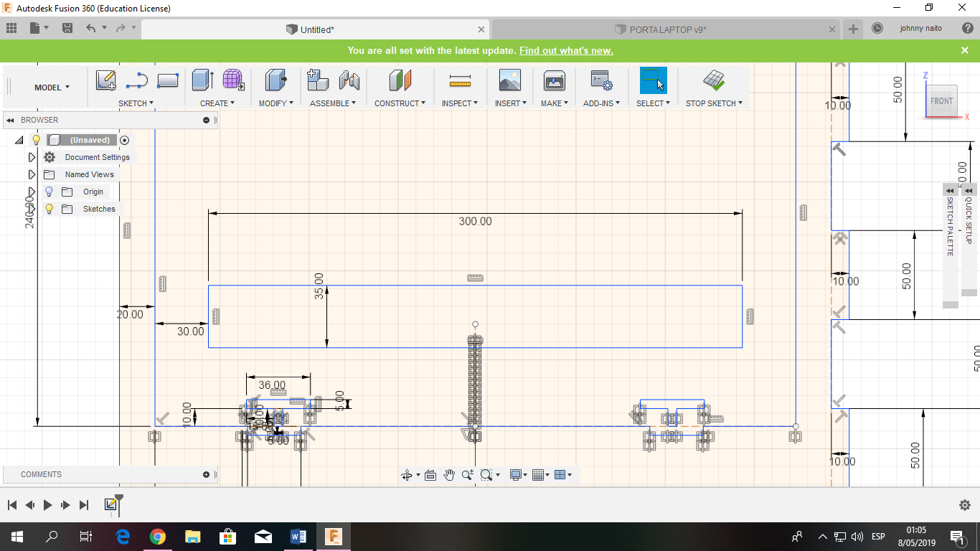Open the SKETCH menu dropdown
The image size is (980, 551).
pyautogui.click(x=136, y=103)
